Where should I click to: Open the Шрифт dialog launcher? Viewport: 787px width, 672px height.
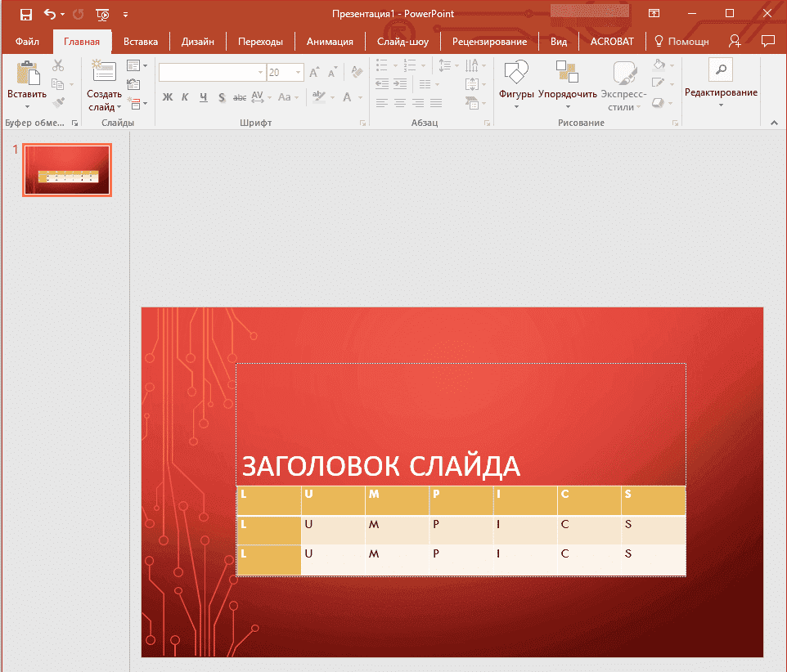pos(362,123)
